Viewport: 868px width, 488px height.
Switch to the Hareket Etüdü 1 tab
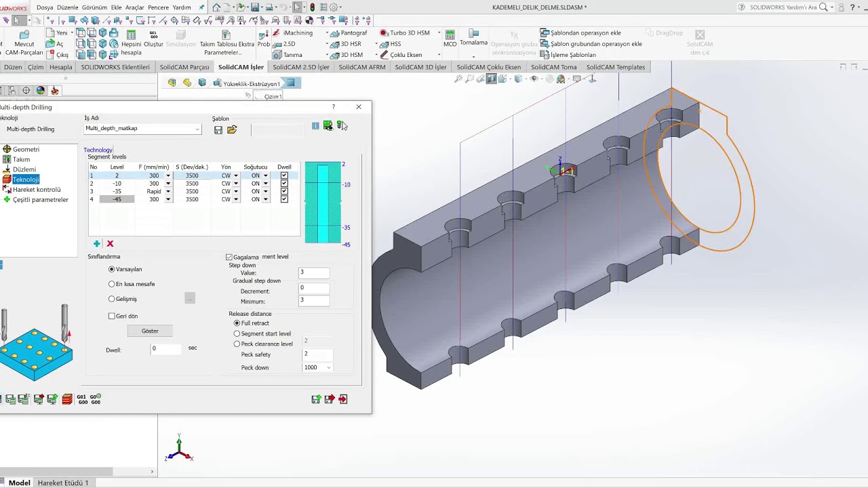click(x=63, y=483)
